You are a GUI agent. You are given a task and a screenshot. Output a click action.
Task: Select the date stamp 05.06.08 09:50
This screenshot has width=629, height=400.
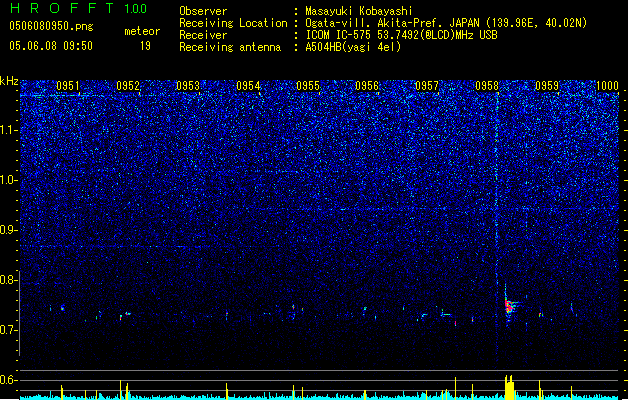click(51, 46)
